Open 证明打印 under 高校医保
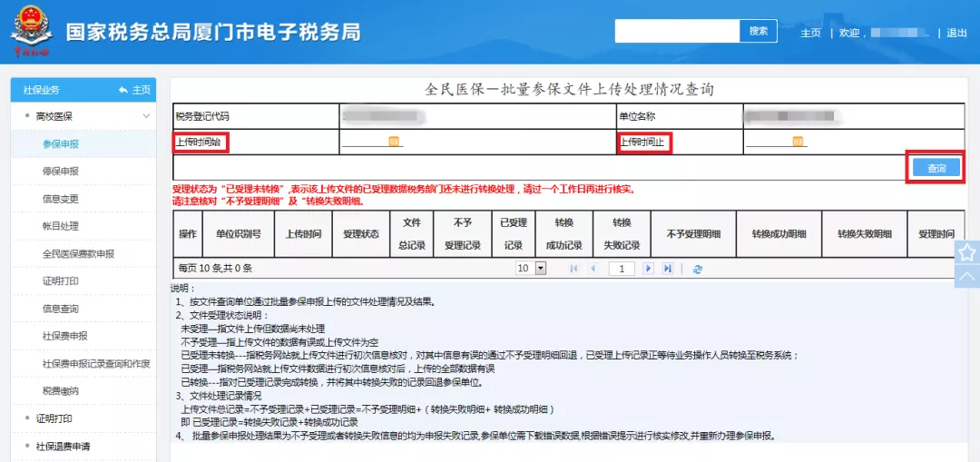The width and height of the screenshot is (980, 462). click(61, 281)
